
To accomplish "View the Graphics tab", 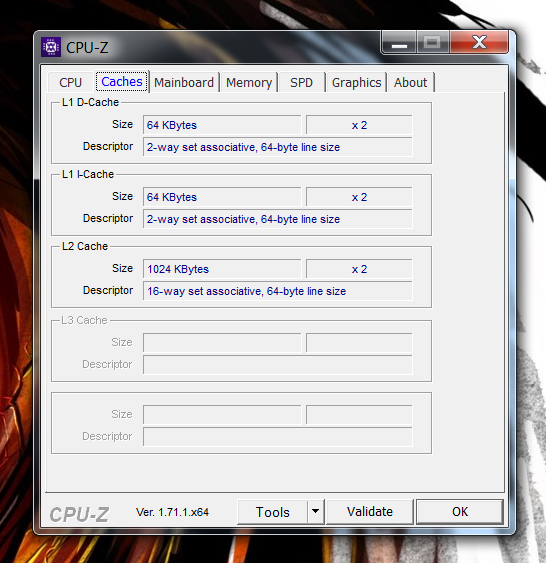I will [x=356, y=83].
